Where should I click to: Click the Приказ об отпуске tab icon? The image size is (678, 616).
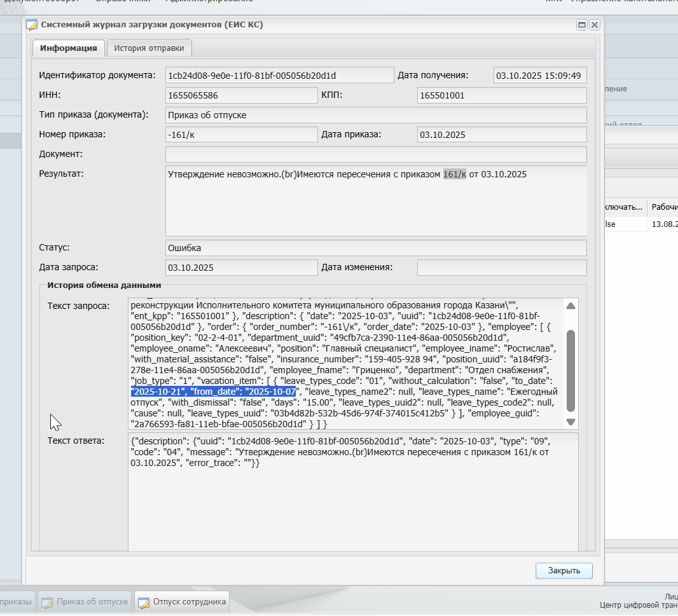(47, 602)
